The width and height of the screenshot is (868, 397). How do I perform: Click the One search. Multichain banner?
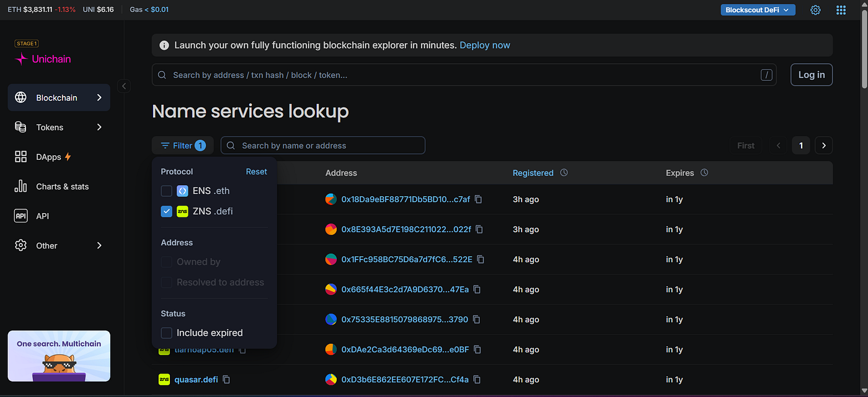click(x=59, y=356)
